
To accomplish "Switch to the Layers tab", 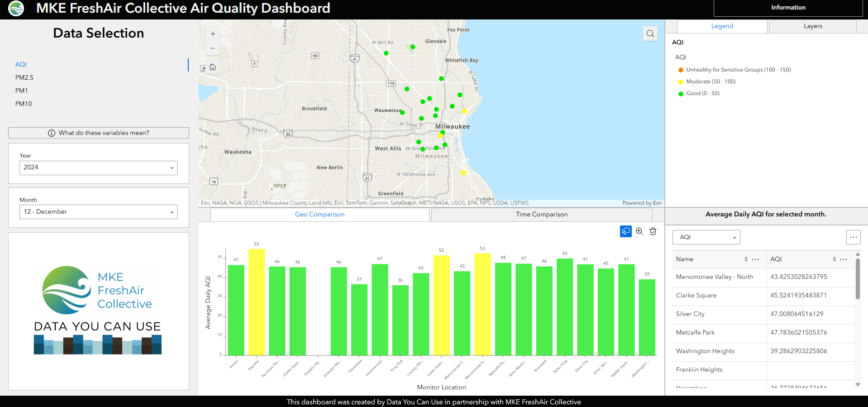I will 812,26.
